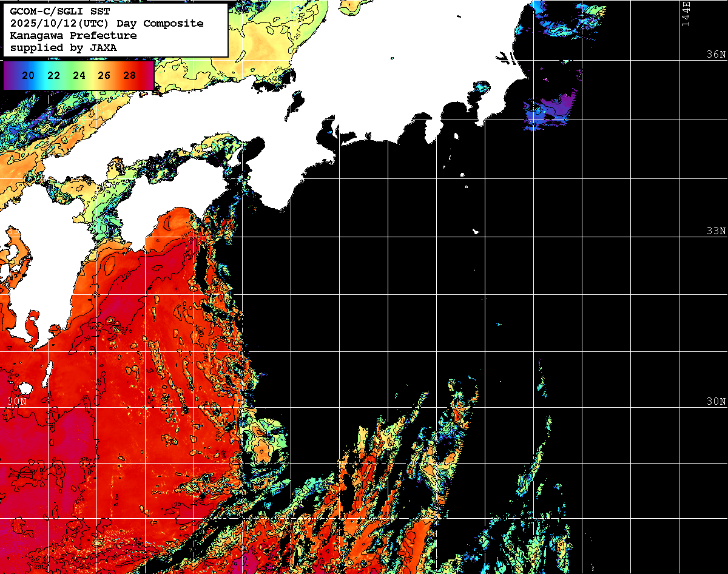
Task: Click the small round white island above left 30N
Action: 25,388
